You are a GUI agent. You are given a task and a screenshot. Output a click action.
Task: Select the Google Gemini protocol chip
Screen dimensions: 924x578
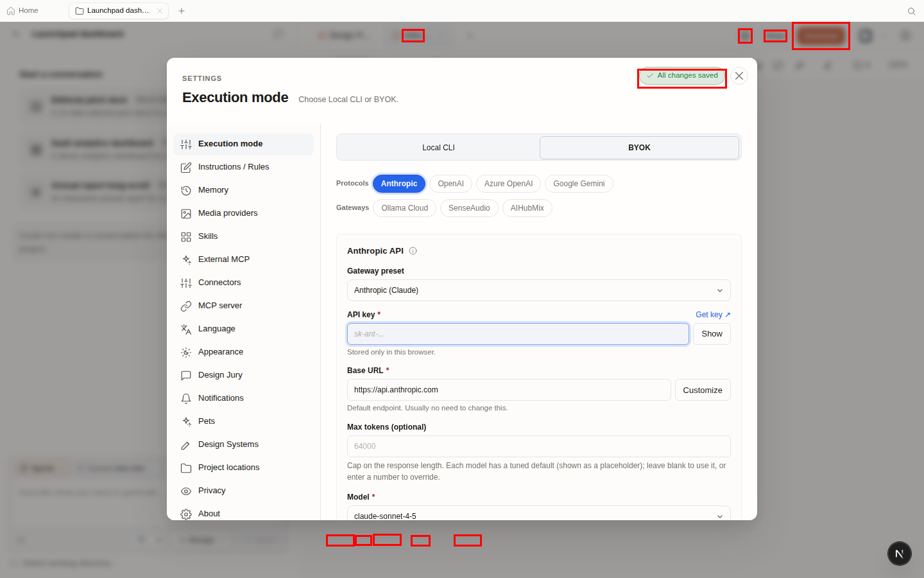(579, 184)
